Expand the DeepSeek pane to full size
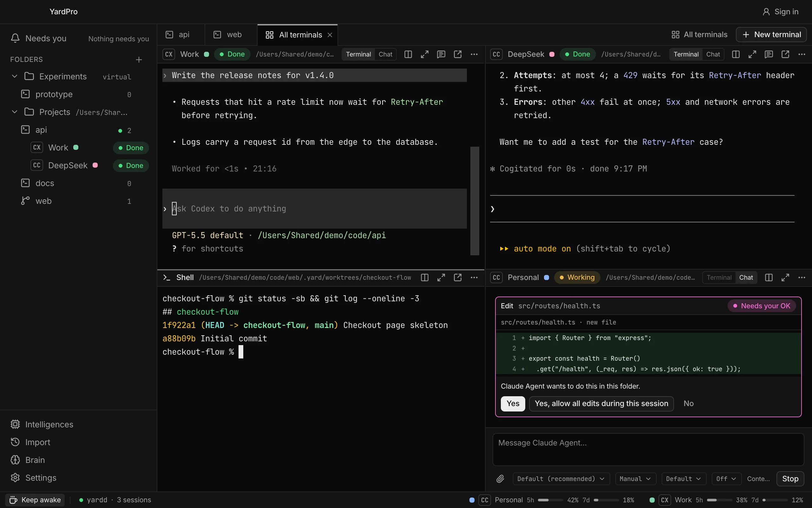Screen dimensions: 812x508 tap(752, 54)
